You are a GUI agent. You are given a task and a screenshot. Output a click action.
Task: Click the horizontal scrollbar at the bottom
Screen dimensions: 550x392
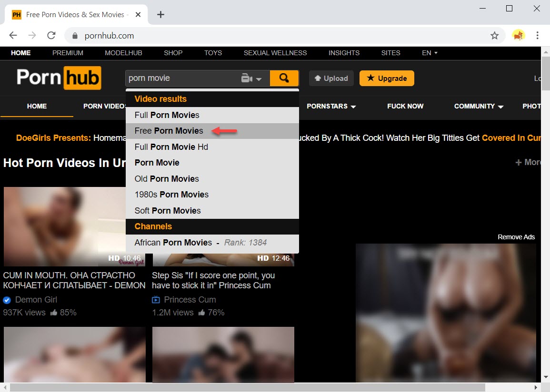pos(248,387)
